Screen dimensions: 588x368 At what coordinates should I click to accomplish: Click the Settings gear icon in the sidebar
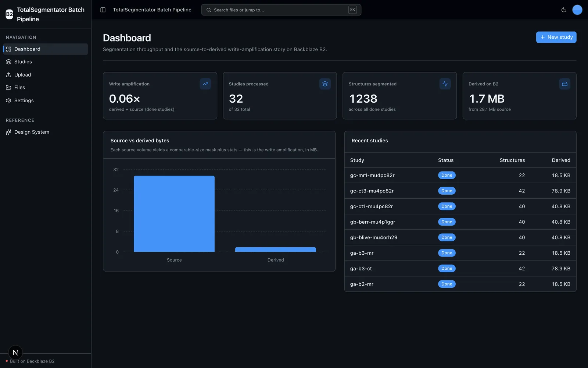pyautogui.click(x=8, y=100)
